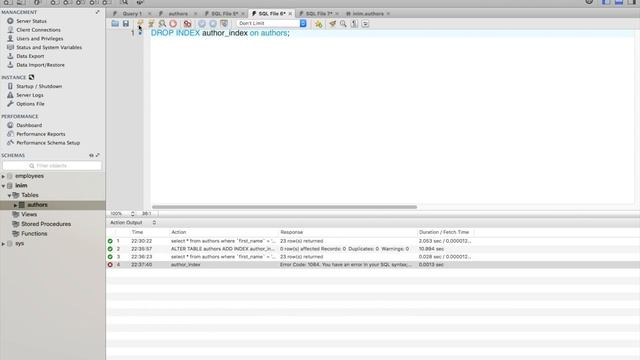Open Server Status in Management
Image resolution: width=640 pixels, height=360 pixels.
31,21
